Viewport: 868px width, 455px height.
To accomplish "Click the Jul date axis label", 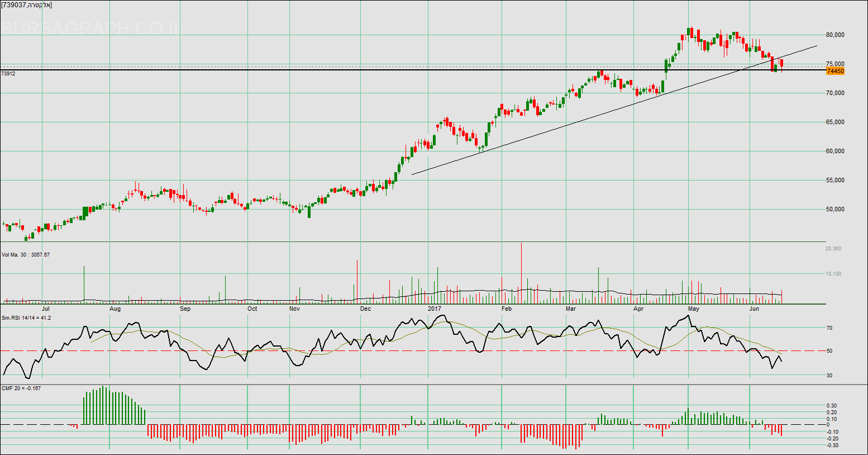I will pos(45,309).
